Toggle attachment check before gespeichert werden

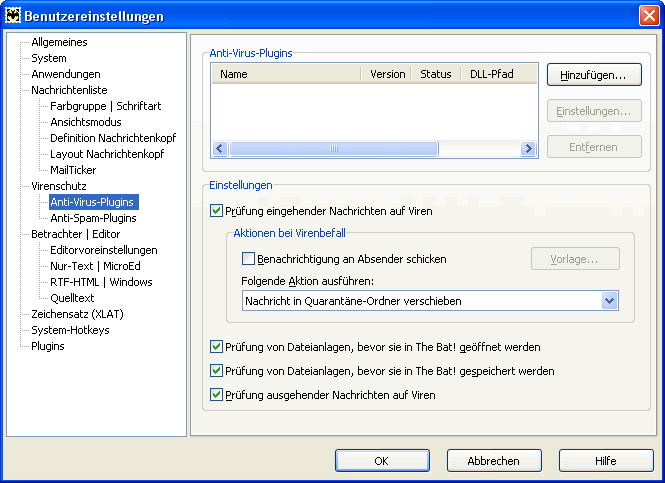(x=216, y=371)
